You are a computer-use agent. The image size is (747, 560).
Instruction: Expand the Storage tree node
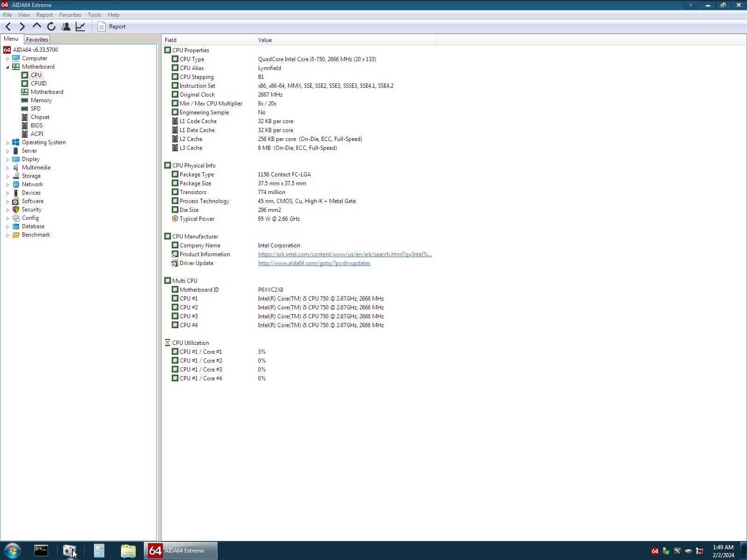[x=7, y=176]
